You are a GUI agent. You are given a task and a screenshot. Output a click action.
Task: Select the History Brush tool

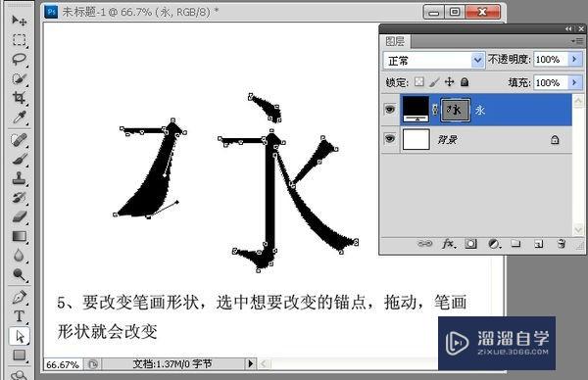pos(20,198)
